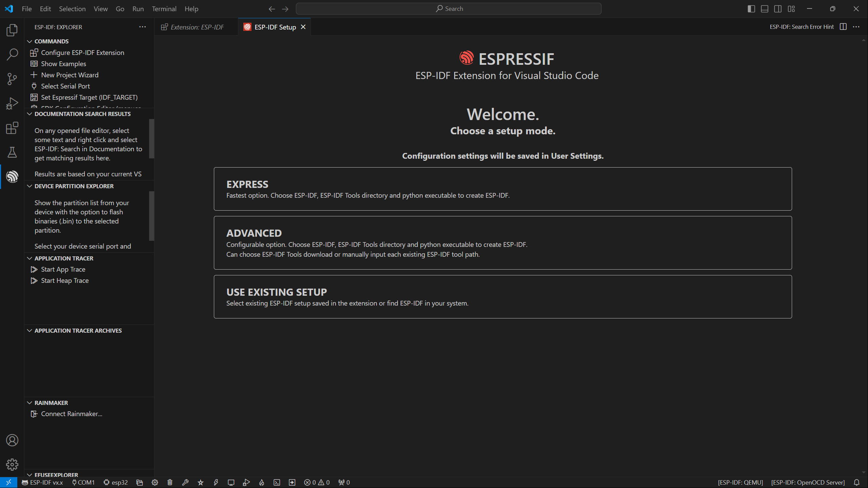868x488 pixels.
Task: Click the Full Clean trash icon
Action: click(x=170, y=482)
